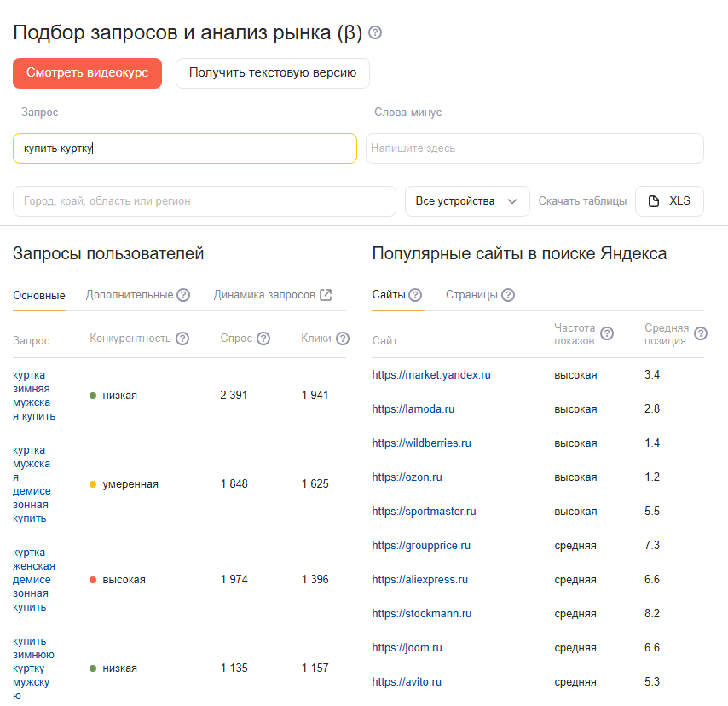Click help icon next to Спрос column
The image size is (728, 706).
pos(263,339)
